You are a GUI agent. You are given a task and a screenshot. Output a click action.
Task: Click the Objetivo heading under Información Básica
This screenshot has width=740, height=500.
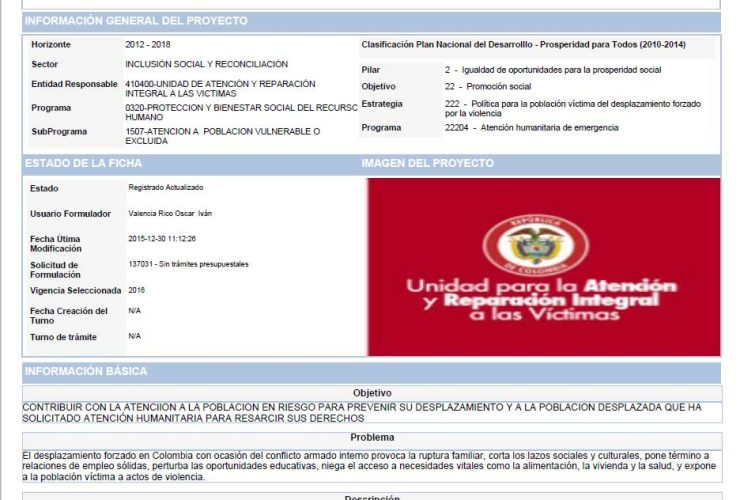pos(372,393)
